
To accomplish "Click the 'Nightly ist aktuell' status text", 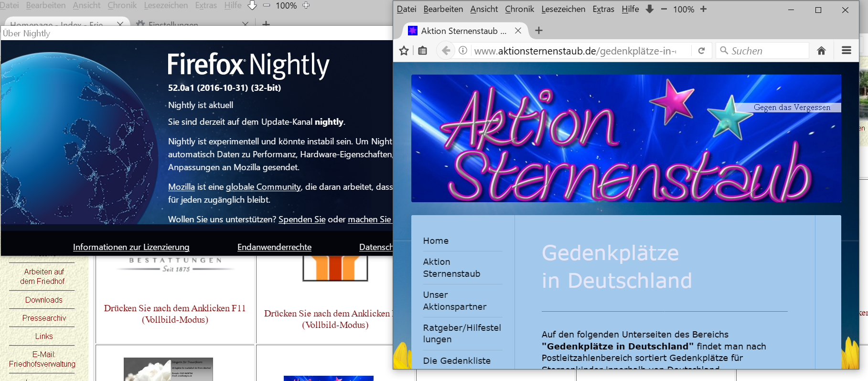I will point(201,105).
